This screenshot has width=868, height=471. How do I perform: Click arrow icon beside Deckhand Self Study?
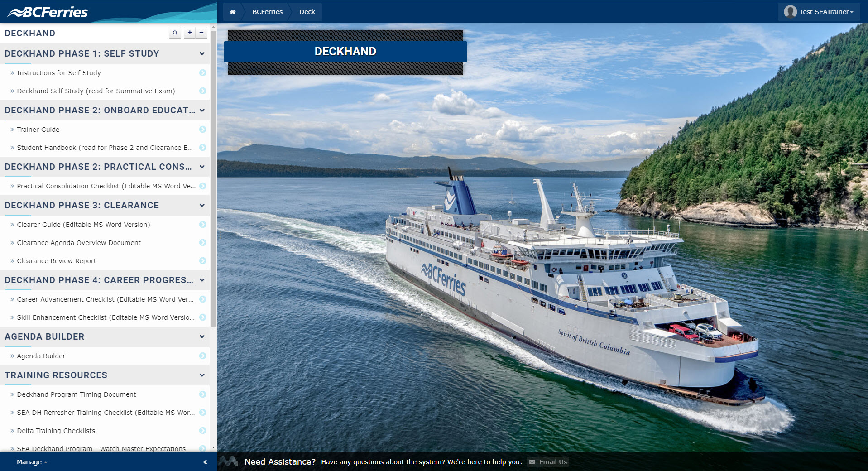pos(203,91)
